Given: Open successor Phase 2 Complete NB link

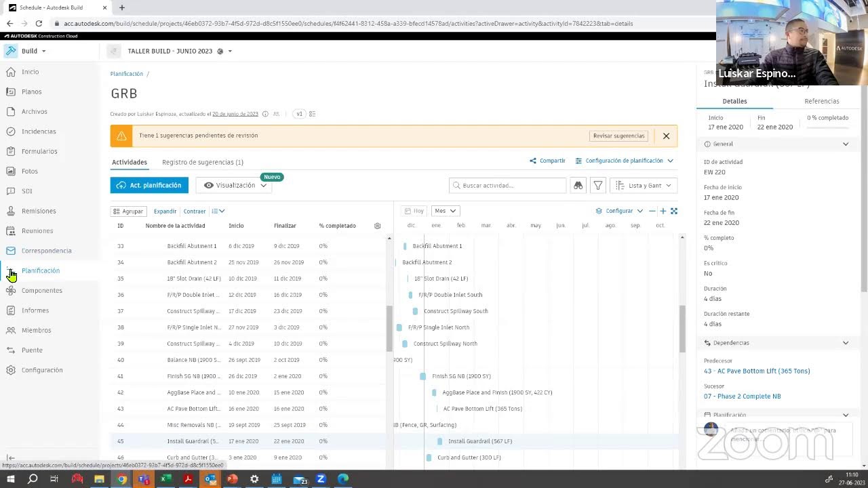Looking at the screenshot, I should (x=742, y=396).
